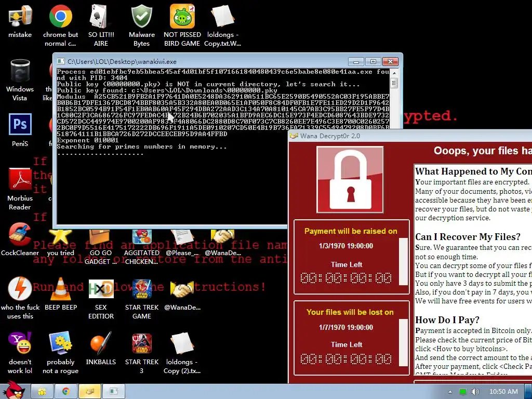Launch STAR TREK 3 game icon
The image size is (532, 399).
(x=142, y=353)
